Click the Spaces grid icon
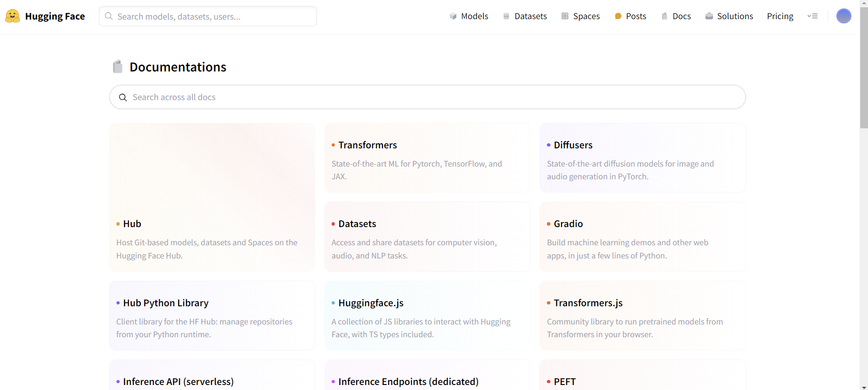 pyautogui.click(x=565, y=16)
